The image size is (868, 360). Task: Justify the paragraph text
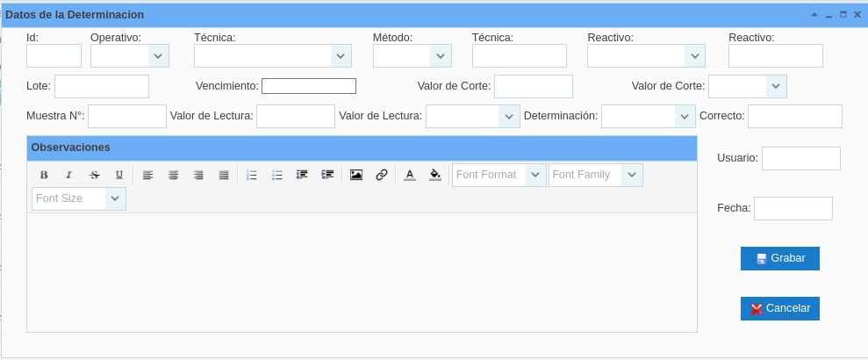224,175
